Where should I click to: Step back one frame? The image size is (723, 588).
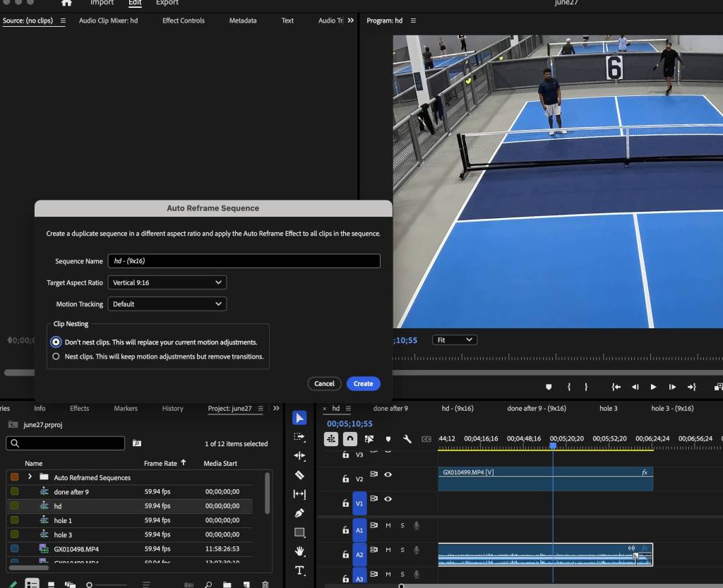pos(635,387)
